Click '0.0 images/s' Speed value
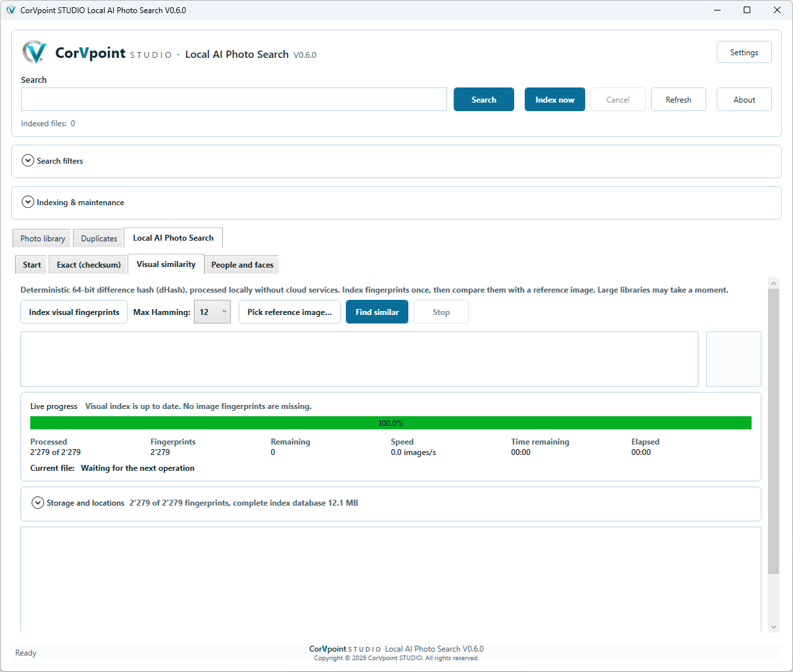793x672 pixels. (413, 452)
